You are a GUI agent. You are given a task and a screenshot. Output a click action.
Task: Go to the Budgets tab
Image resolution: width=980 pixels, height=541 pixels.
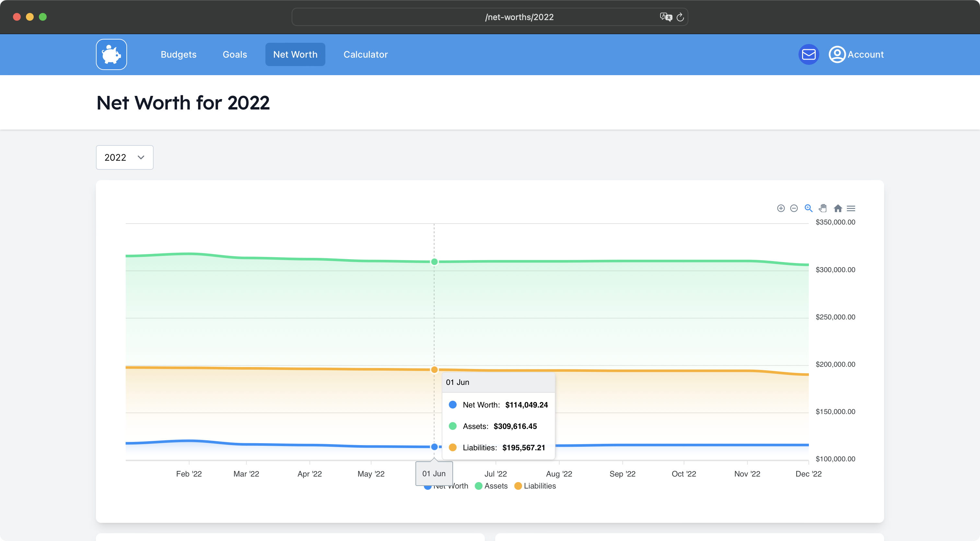coord(179,54)
